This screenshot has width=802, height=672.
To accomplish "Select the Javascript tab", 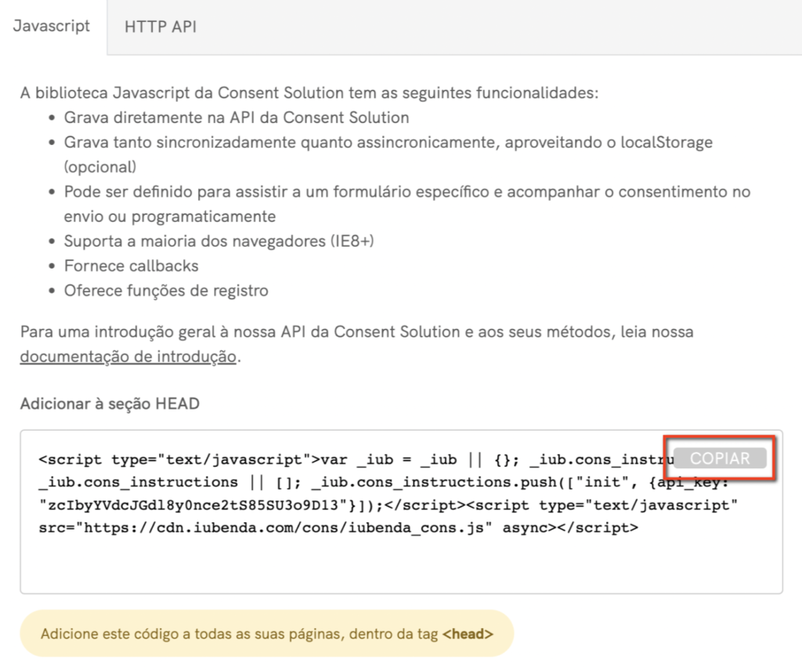I will pyautogui.click(x=52, y=26).
